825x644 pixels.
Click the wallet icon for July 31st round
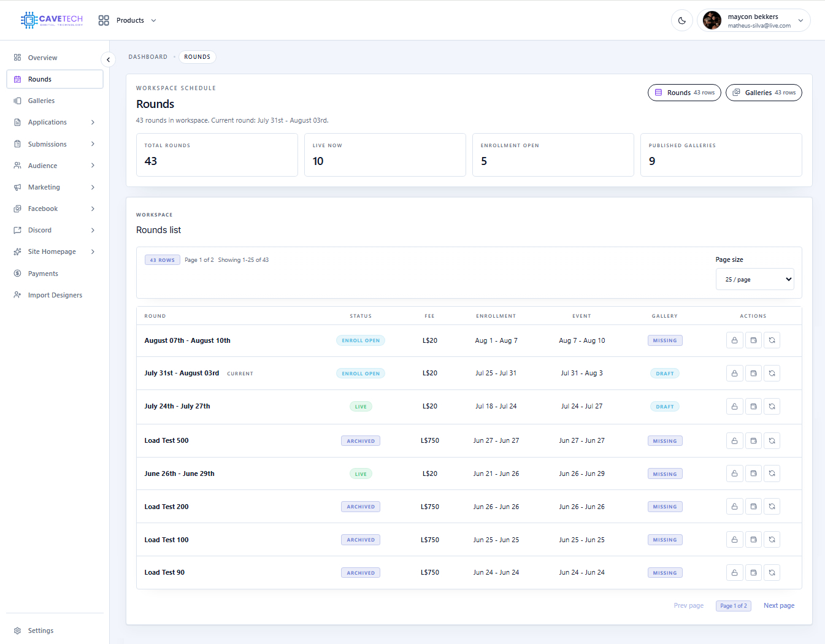(753, 373)
